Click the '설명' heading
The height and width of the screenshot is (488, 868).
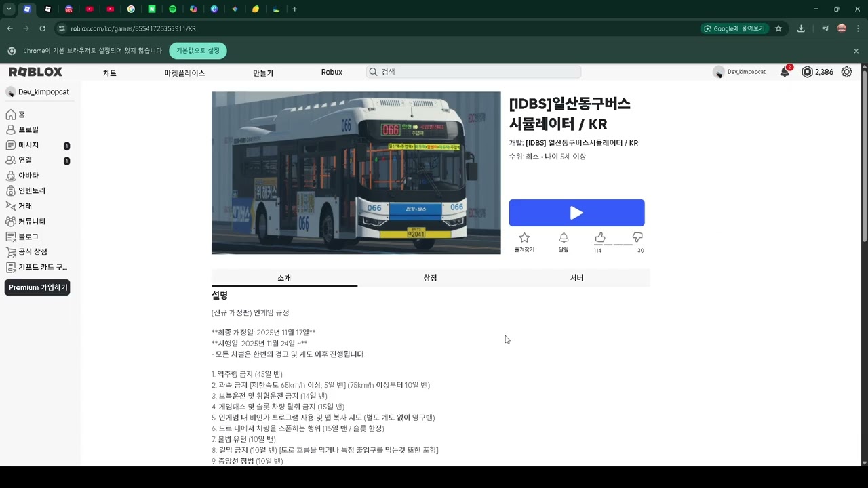220,296
